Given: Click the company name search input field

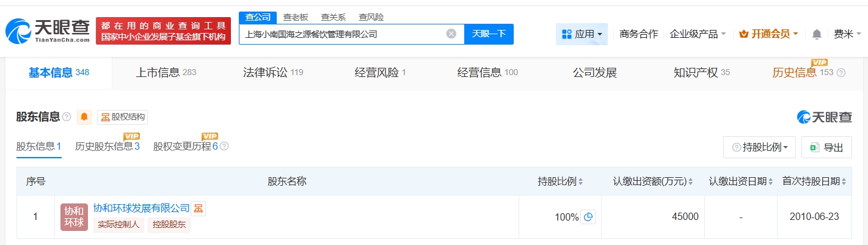Looking at the screenshot, I should (x=342, y=34).
